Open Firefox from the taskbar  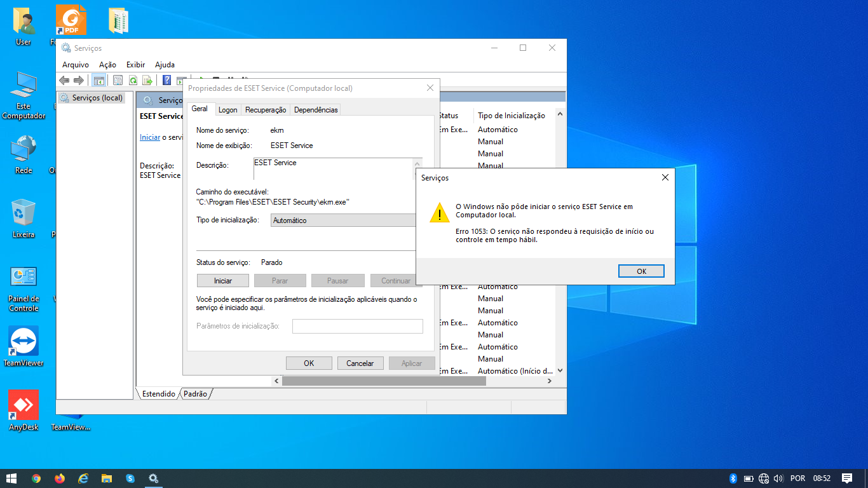tap(60, 478)
